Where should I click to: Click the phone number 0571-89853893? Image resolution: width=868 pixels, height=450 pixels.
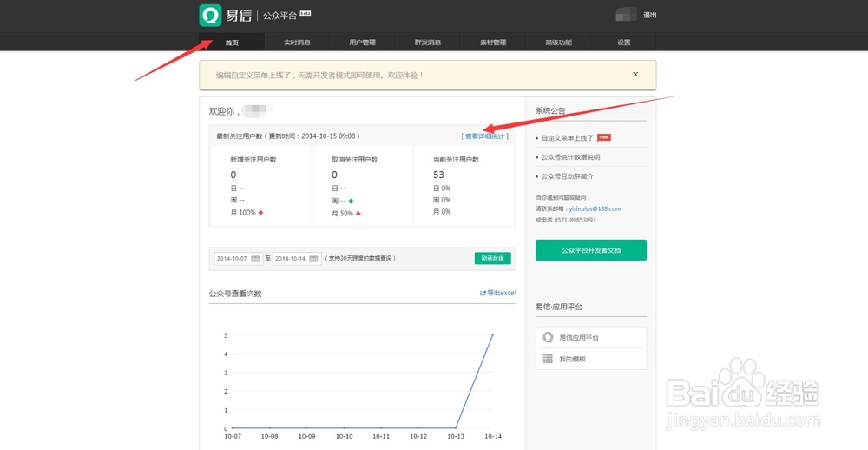pyautogui.click(x=577, y=220)
